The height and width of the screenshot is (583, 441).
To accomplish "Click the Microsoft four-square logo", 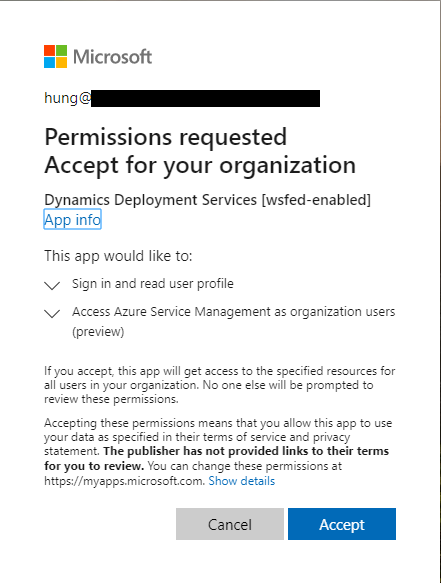I will [55, 57].
